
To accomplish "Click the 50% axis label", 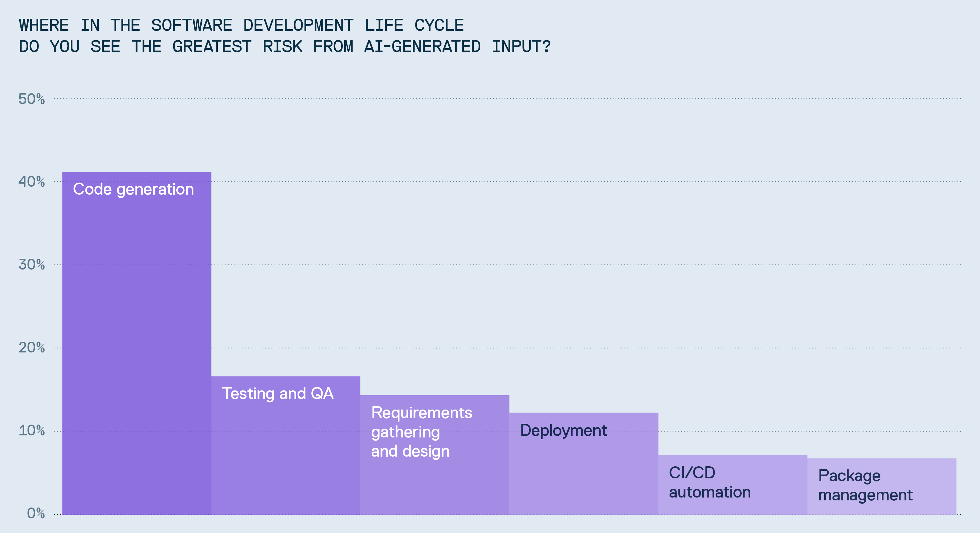I will (32, 99).
